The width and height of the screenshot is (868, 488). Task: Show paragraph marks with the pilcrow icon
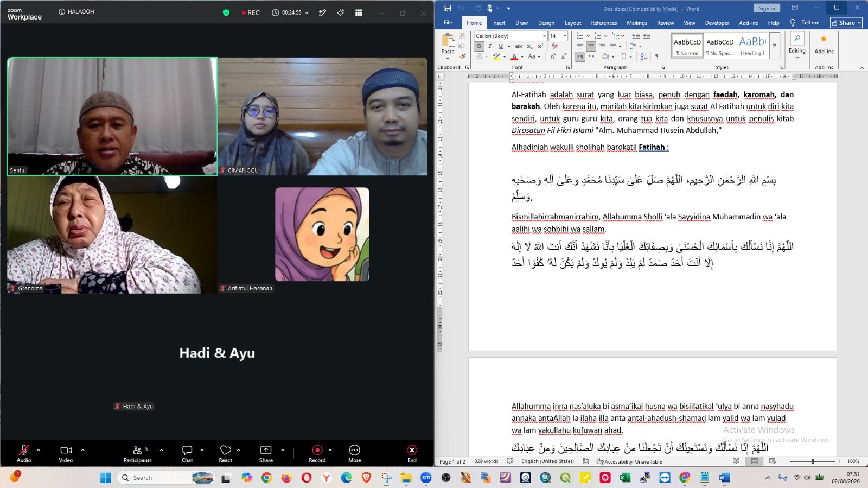(658, 56)
